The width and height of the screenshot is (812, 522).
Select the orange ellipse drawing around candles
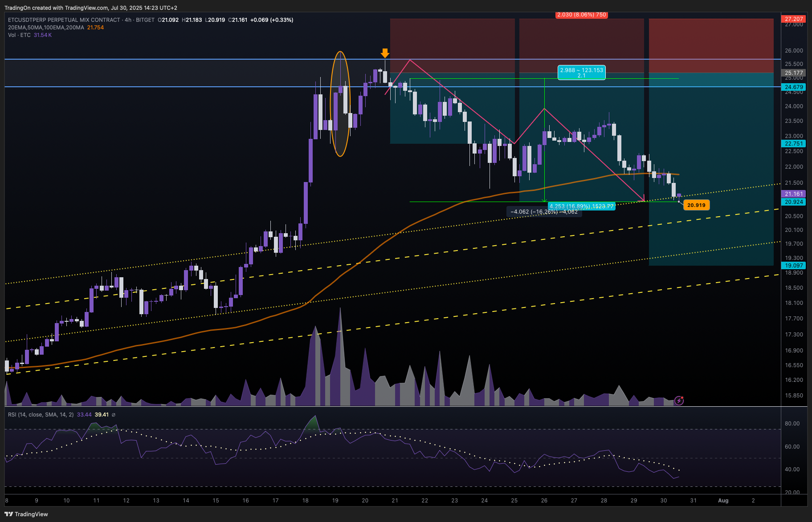pos(340,104)
